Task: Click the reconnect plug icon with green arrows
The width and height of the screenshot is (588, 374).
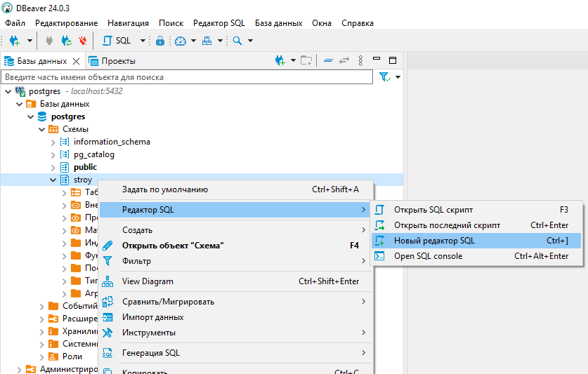Action: 66,41
